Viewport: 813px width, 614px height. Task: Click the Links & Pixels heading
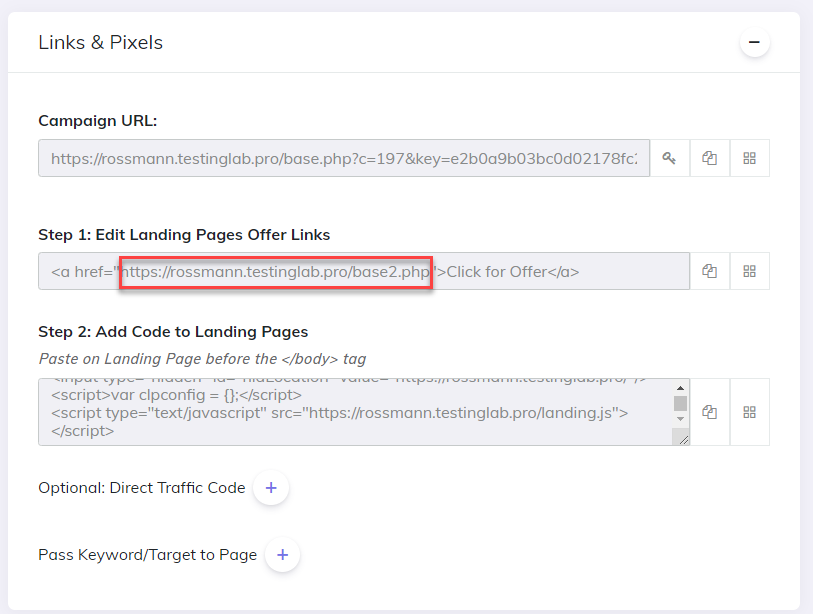pyautogui.click(x=101, y=43)
